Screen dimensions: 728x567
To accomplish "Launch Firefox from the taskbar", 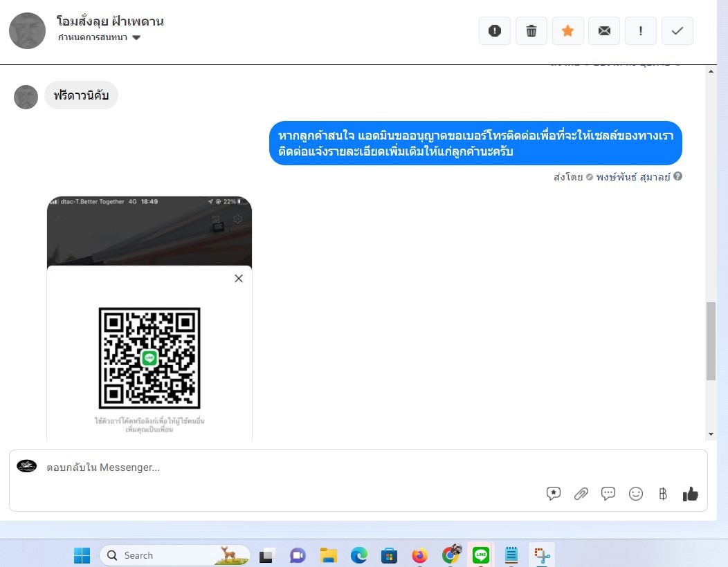I will pyautogui.click(x=420, y=555).
